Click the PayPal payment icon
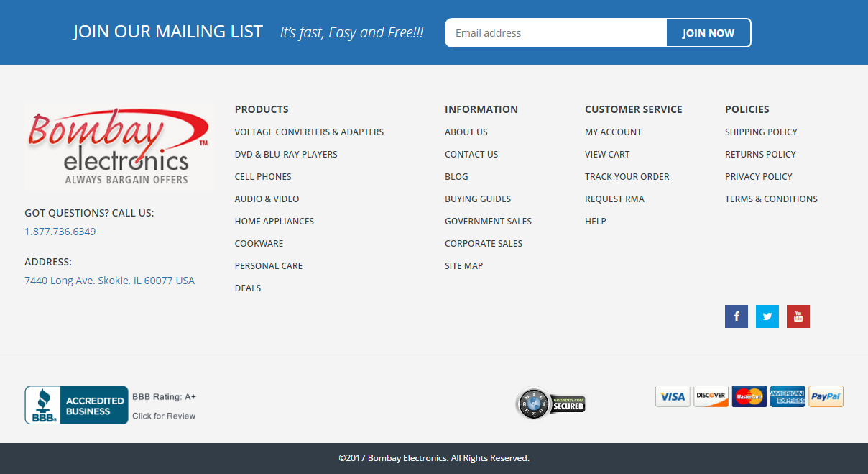The height and width of the screenshot is (474, 868). coord(826,396)
